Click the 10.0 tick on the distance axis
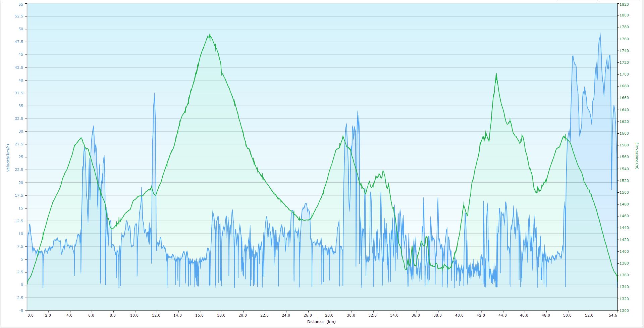This screenshot has width=644, height=328. click(x=134, y=315)
